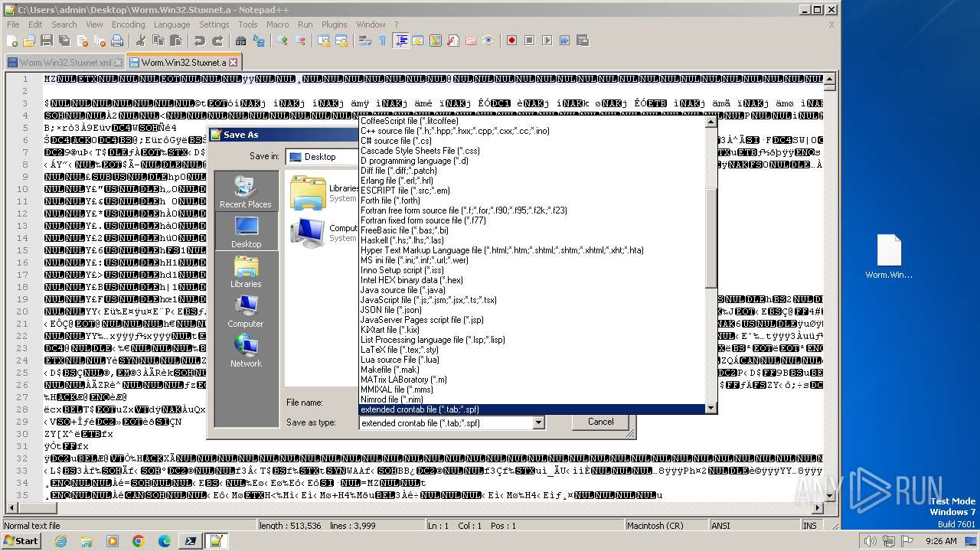The image size is (980, 551).
Task: Click the editor horizontal scrollbar right arrow
Action: click(817, 508)
